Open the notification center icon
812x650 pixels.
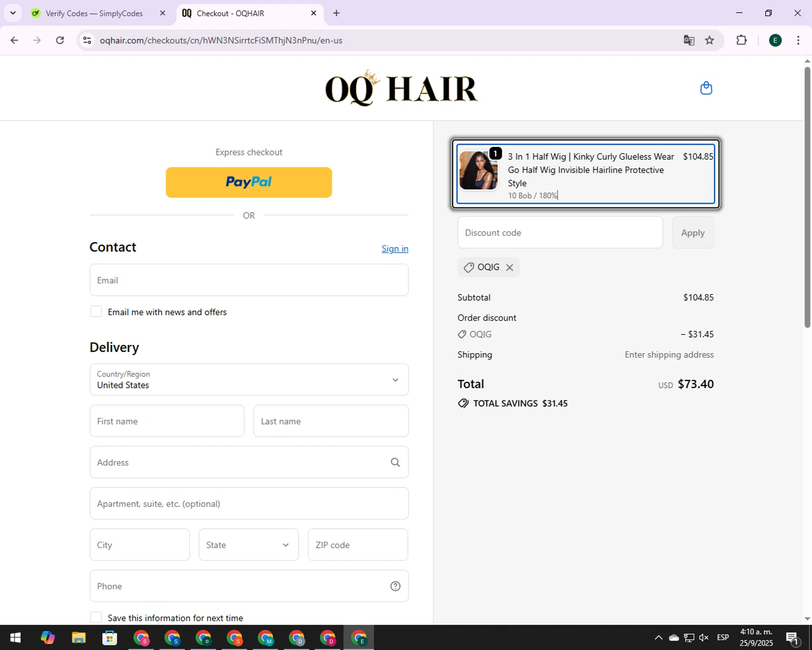pyautogui.click(x=793, y=638)
